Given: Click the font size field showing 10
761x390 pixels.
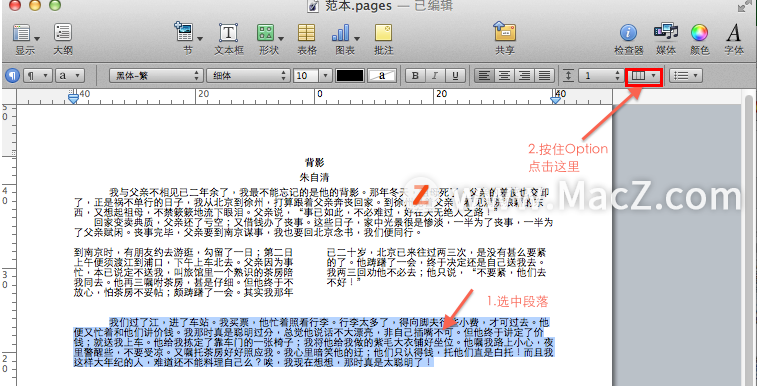Looking at the screenshot, I should pos(306,76).
